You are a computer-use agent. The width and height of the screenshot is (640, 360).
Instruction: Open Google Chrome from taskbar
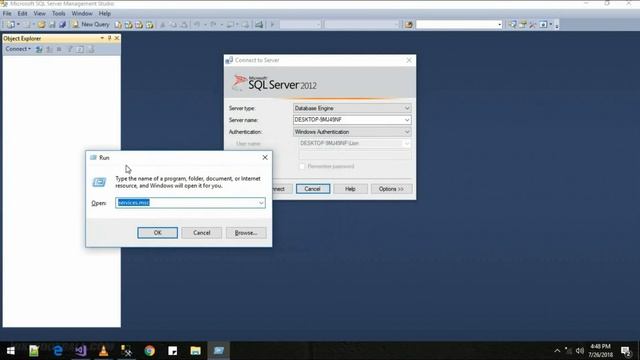pyautogui.click(x=149, y=351)
